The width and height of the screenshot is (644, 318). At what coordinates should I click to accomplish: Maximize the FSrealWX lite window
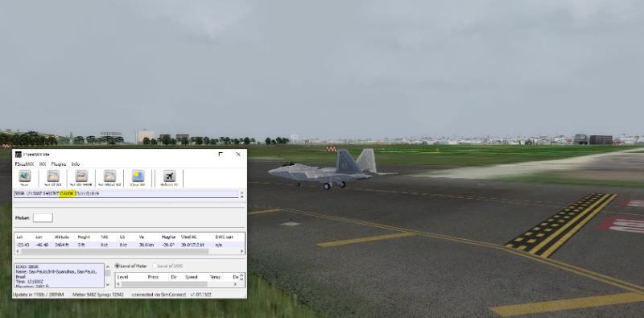[x=221, y=155]
